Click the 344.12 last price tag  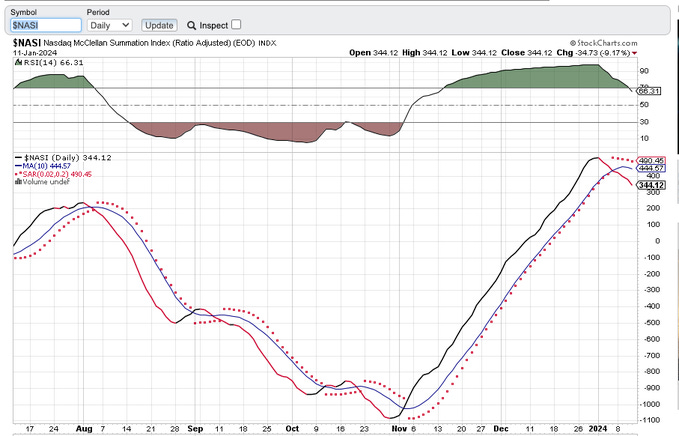(651, 185)
